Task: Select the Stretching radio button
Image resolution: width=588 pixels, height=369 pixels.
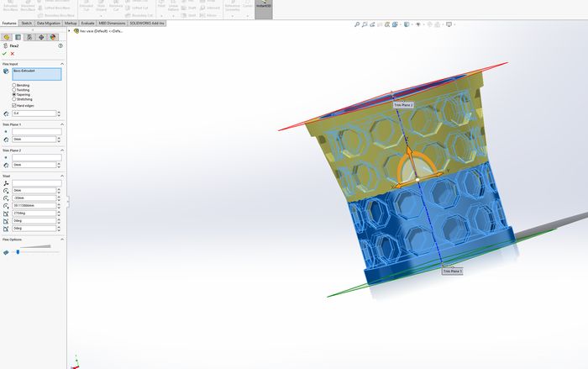Action: [14, 99]
